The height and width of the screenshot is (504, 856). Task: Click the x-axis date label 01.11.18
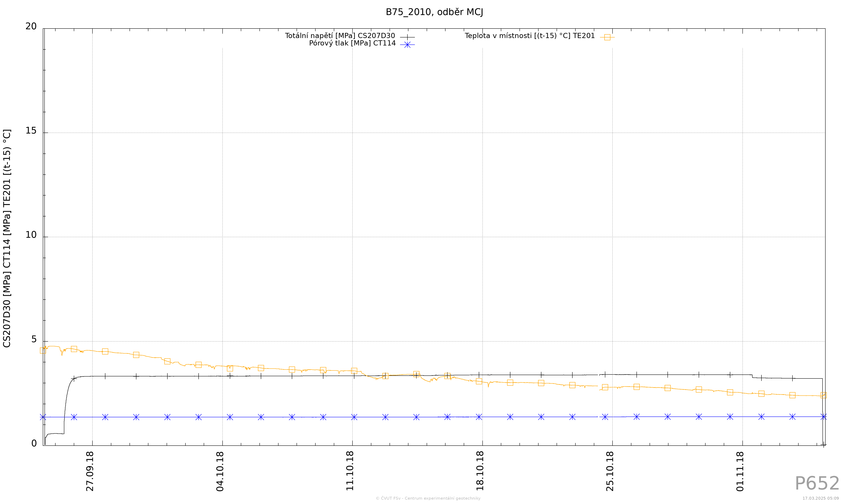tap(740, 471)
